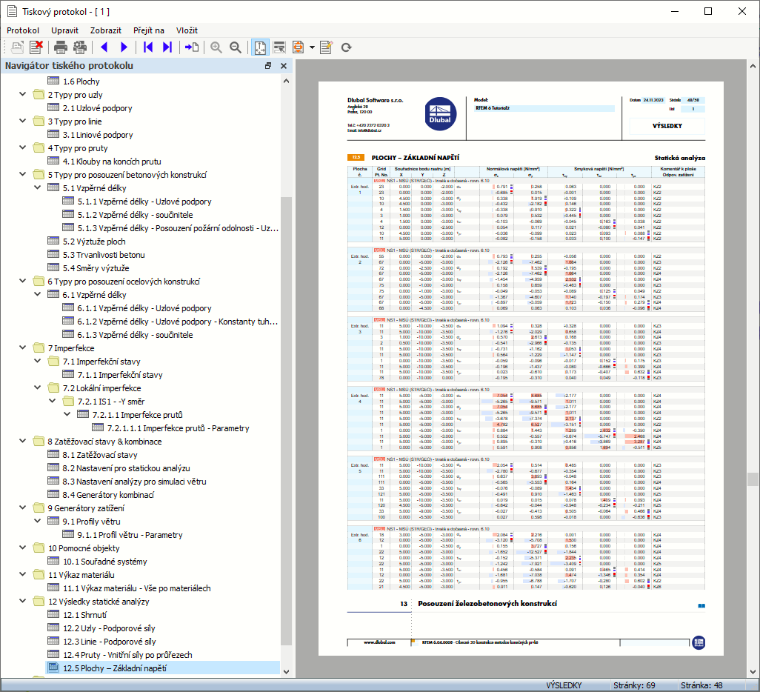Click the print protocol printer icon
The height and width of the screenshot is (692, 760).
(61, 47)
